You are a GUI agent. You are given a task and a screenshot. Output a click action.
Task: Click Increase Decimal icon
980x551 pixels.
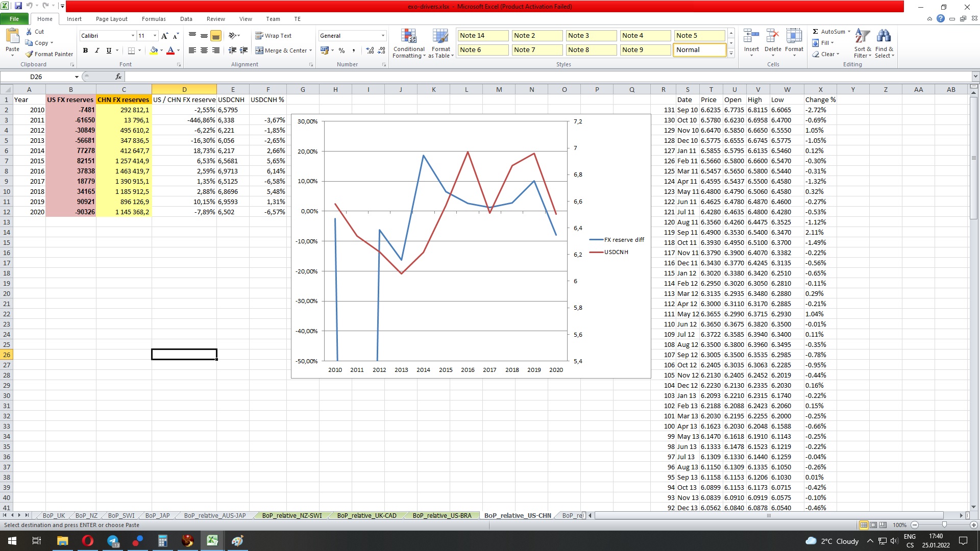[370, 51]
